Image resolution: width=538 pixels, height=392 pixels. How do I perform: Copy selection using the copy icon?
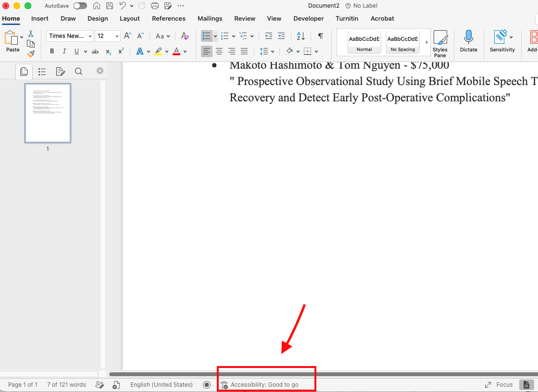click(31, 44)
